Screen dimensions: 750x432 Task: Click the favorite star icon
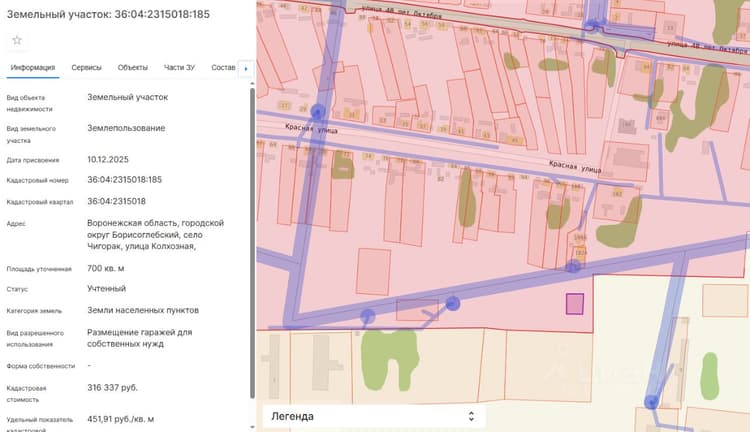[17, 40]
